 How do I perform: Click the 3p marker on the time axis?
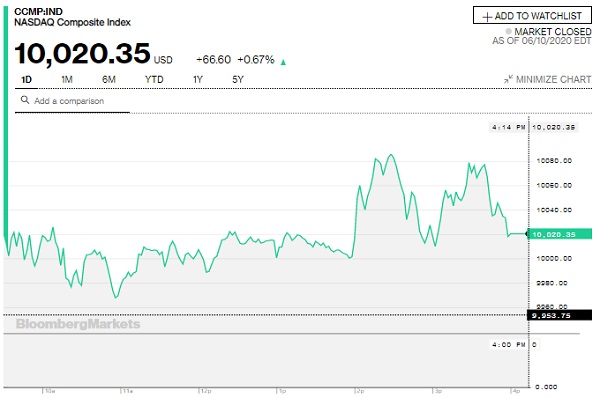pos(438,391)
